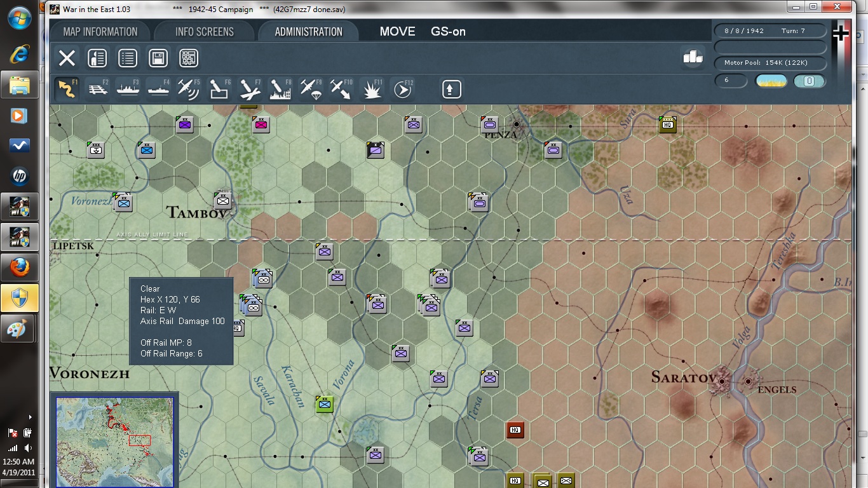
Task: Select the yellow-green HQ unit at top right
Action: tap(668, 125)
